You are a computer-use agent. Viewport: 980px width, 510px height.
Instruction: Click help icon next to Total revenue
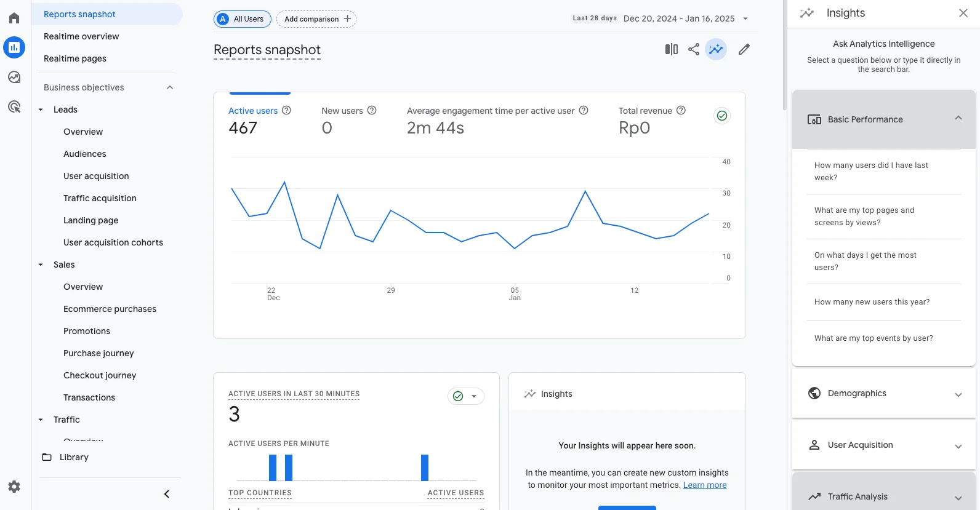tap(681, 110)
